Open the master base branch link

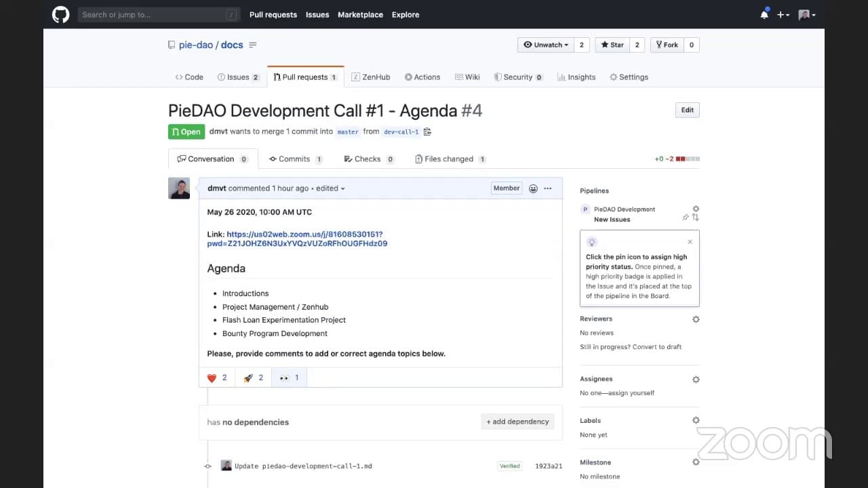348,131
